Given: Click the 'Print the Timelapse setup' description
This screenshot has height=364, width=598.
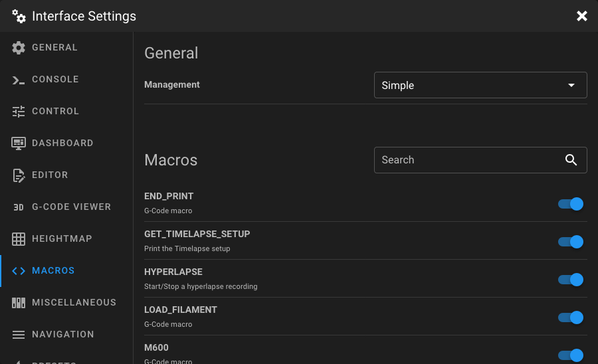Looking at the screenshot, I should (187, 248).
